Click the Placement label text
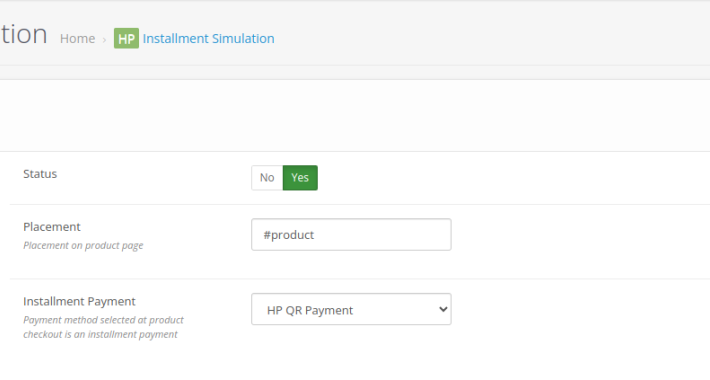710x380 pixels. [x=52, y=227]
